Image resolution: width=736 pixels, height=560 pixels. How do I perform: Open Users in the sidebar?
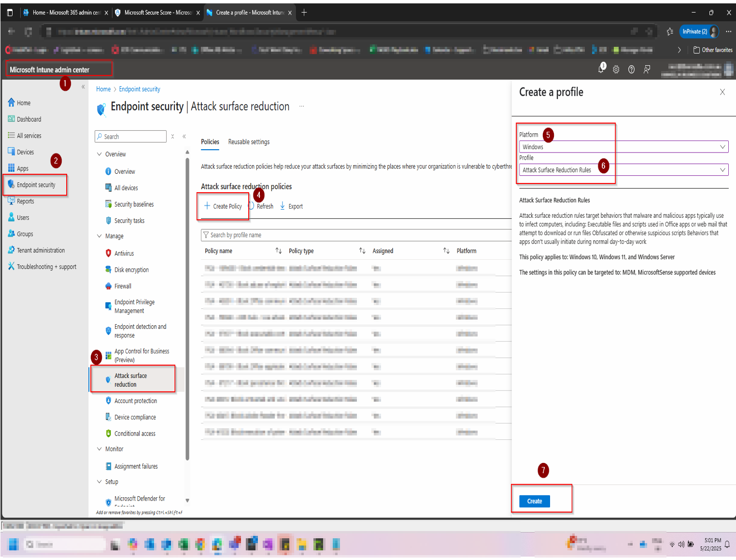(19, 218)
